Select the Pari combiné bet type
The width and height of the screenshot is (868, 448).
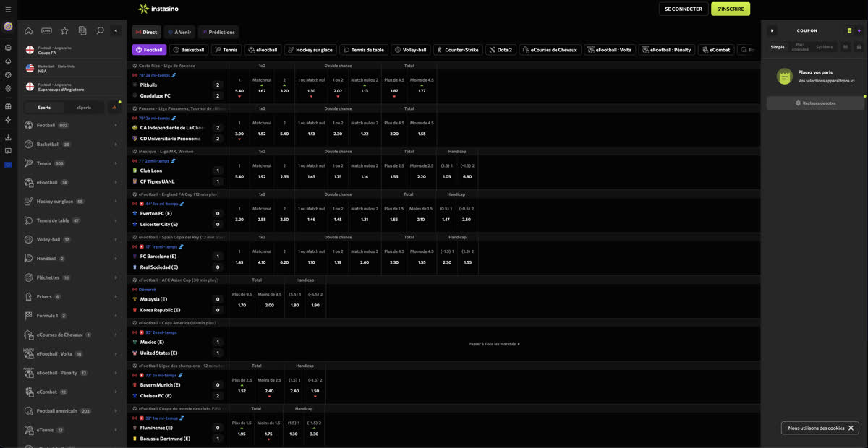(800, 47)
